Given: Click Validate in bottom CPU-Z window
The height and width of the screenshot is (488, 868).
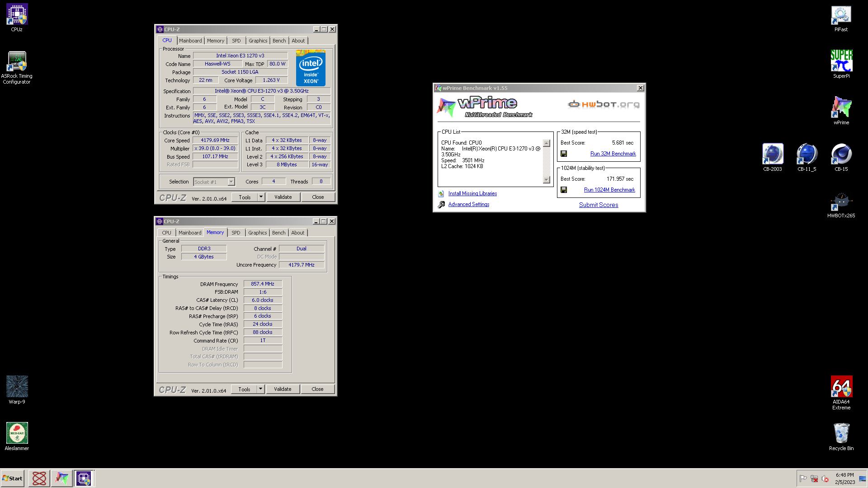Looking at the screenshot, I should (x=283, y=389).
